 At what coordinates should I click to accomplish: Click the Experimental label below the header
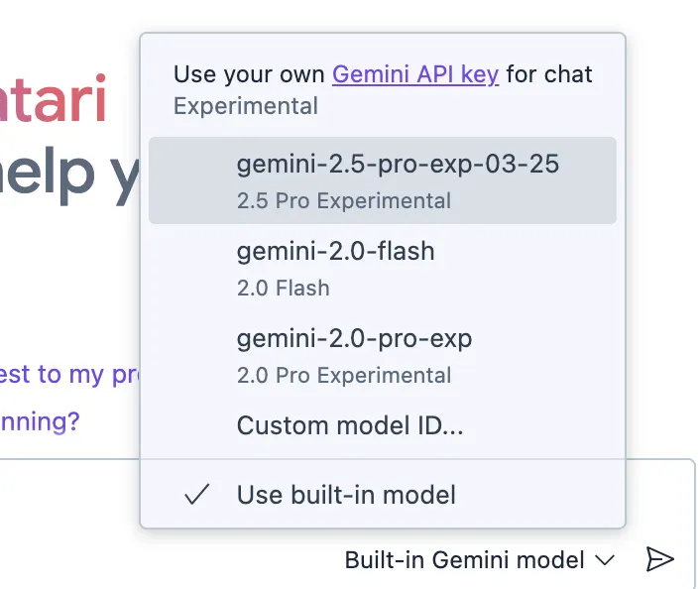(245, 106)
